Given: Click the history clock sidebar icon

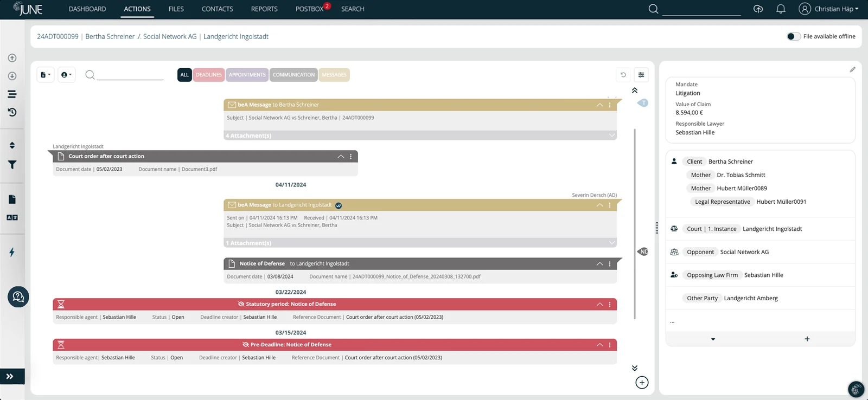Looking at the screenshot, I should 12,112.
